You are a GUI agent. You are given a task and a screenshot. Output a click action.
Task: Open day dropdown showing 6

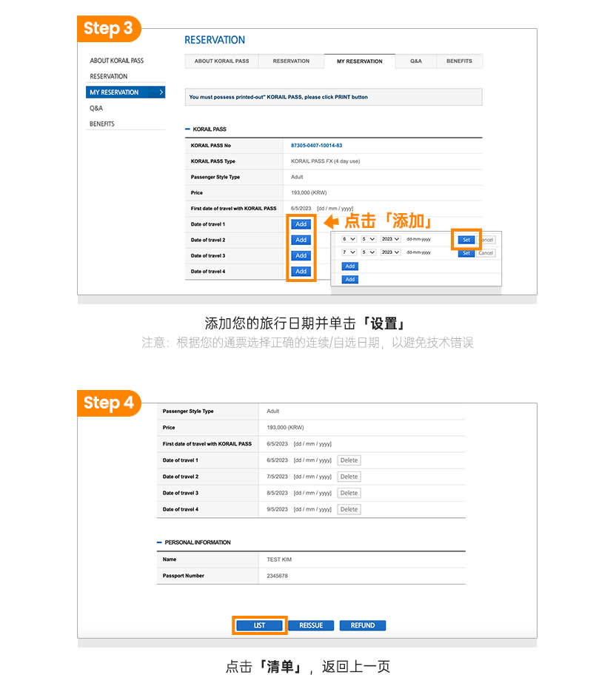(349, 240)
